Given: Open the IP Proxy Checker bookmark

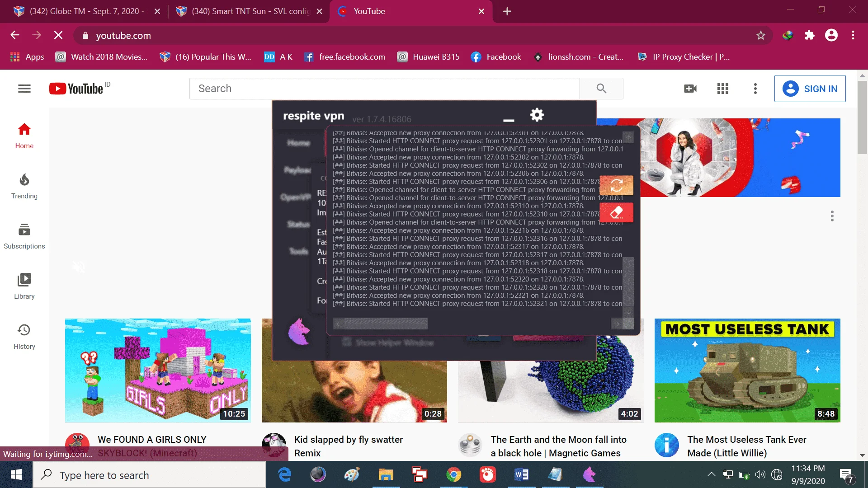Looking at the screenshot, I should pos(684,57).
